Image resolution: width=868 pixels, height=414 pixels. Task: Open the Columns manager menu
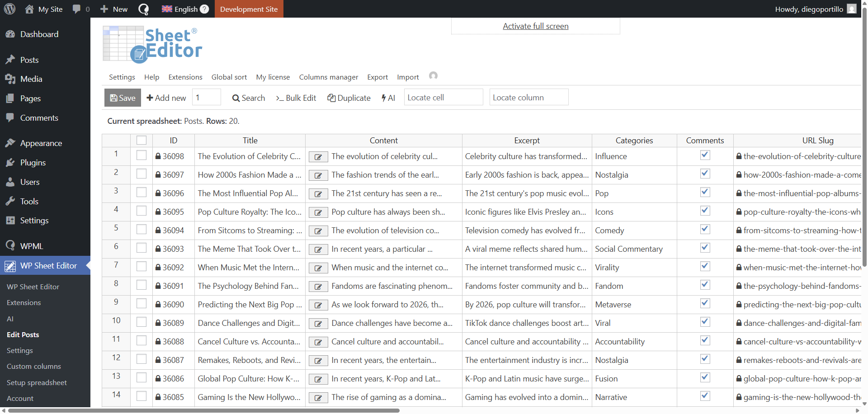click(328, 77)
